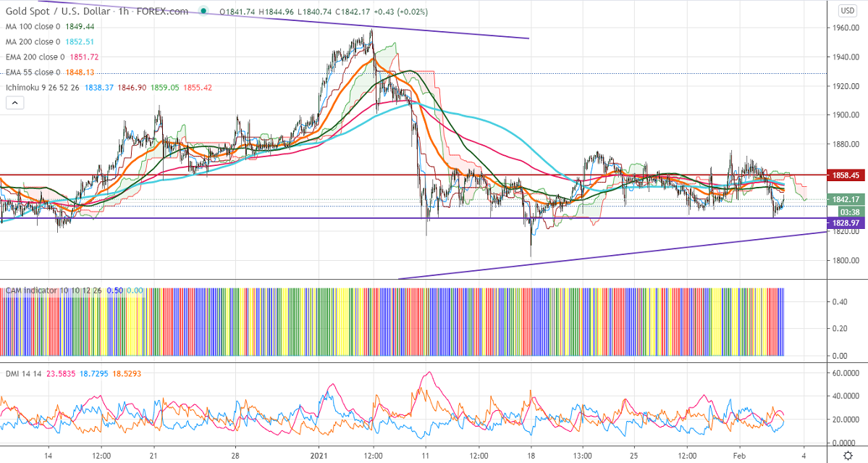Click the 1828.97 purple price label
Viewport: 868px width, 463px height.
(x=846, y=222)
